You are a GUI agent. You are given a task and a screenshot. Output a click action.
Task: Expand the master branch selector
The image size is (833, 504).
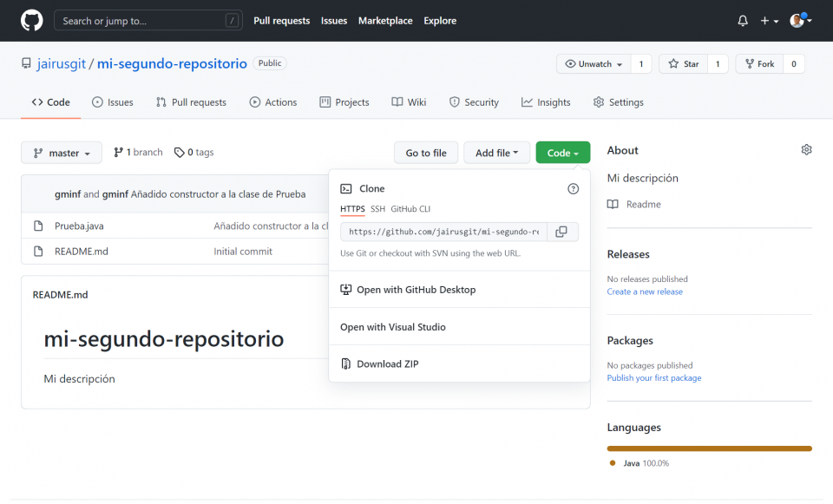pos(62,153)
